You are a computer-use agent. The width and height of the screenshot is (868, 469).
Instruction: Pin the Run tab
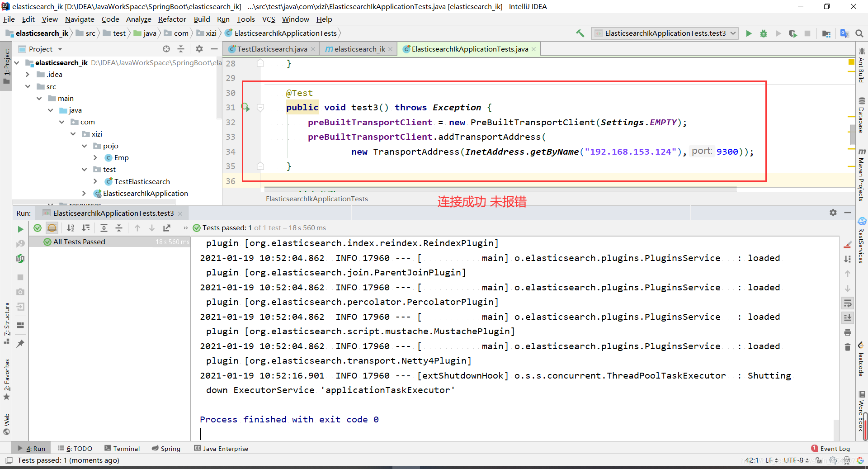[20, 344]
